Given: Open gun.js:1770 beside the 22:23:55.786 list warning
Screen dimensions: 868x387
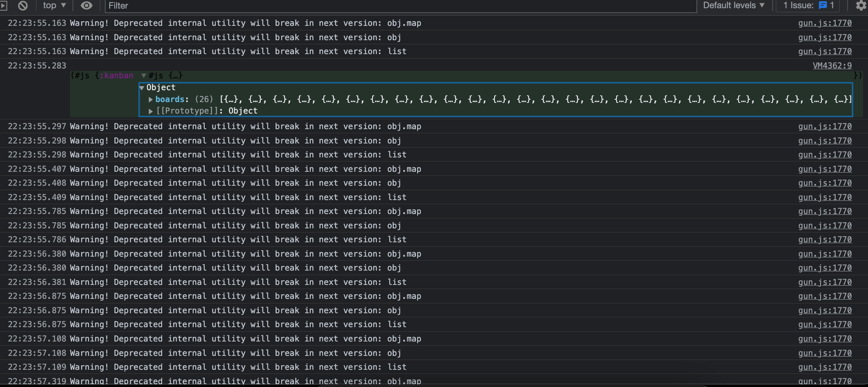Looking at the screenshot, I should (x=825, y=239).
